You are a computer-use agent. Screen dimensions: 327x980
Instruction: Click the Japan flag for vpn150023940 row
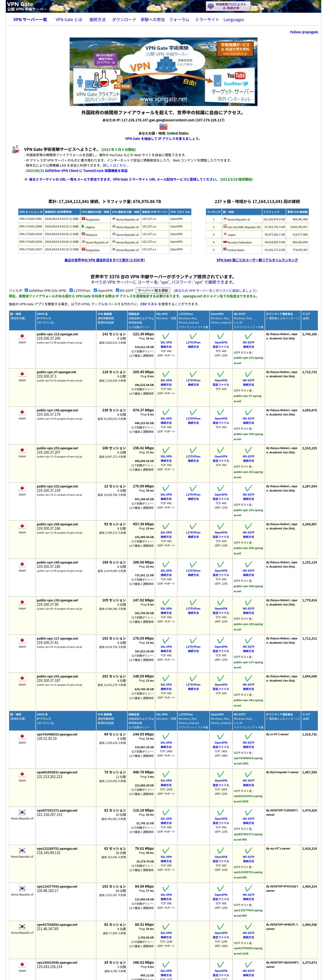coord(22,964)
